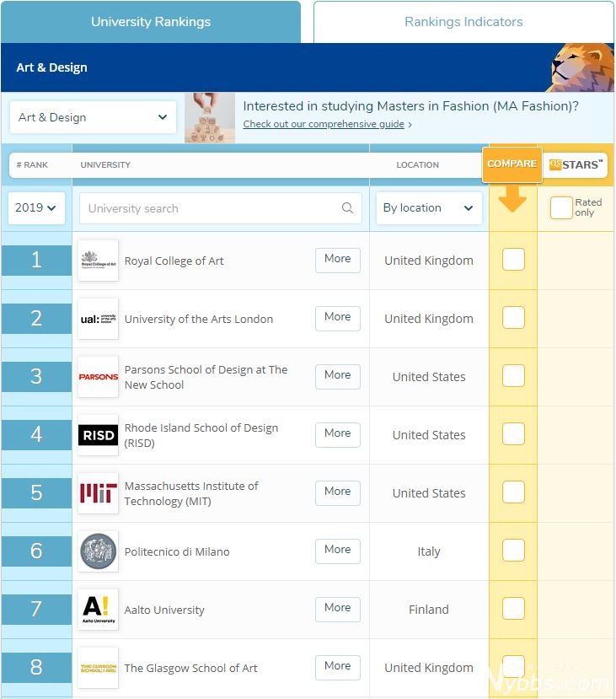Tick compare checkbox for University of the Arts London
Screen dimensions: 616x699
[513, 317]
